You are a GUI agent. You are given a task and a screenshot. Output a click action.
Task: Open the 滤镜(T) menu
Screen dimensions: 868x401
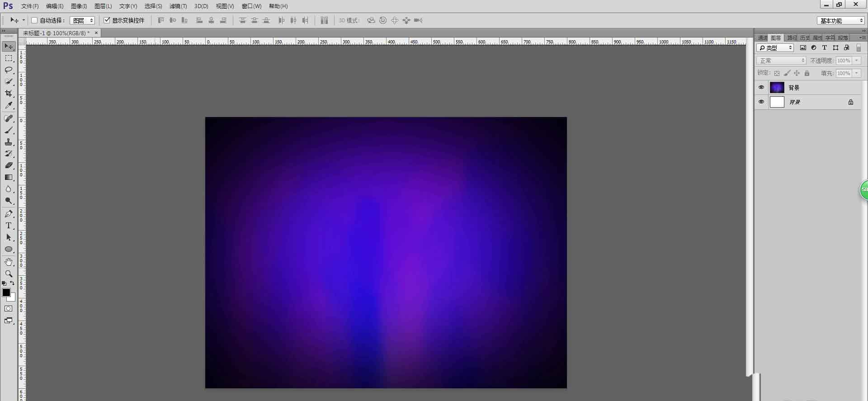[x=178, y=6]
